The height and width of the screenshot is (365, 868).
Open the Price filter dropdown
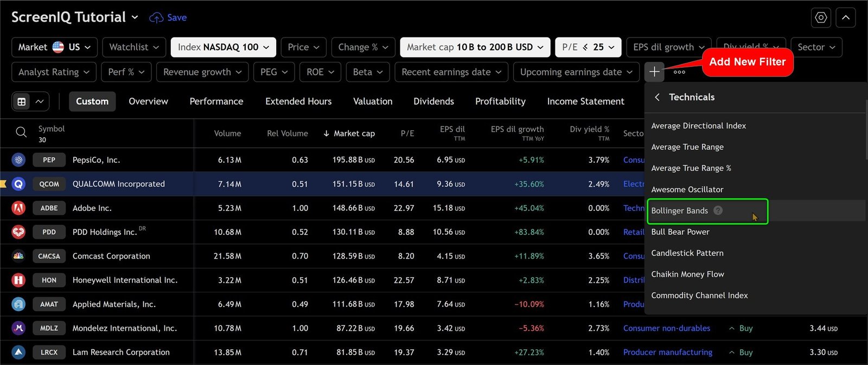(x=304, y=47)
